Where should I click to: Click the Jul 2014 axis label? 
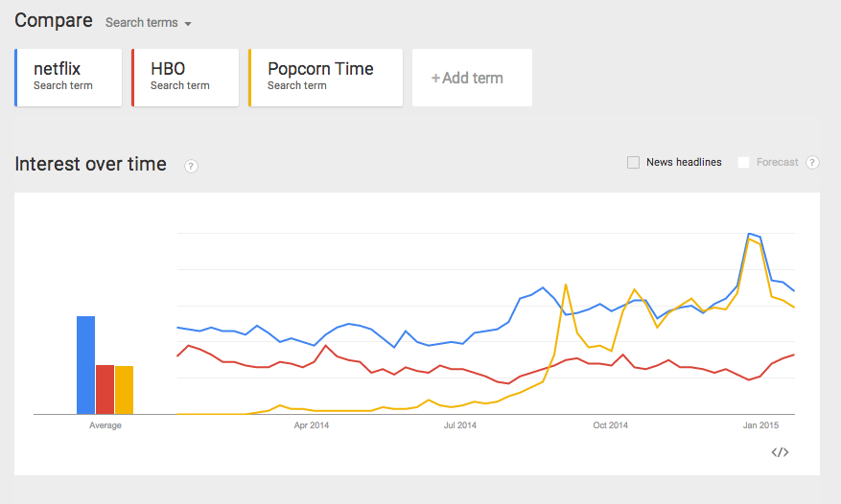click(460, 425)
